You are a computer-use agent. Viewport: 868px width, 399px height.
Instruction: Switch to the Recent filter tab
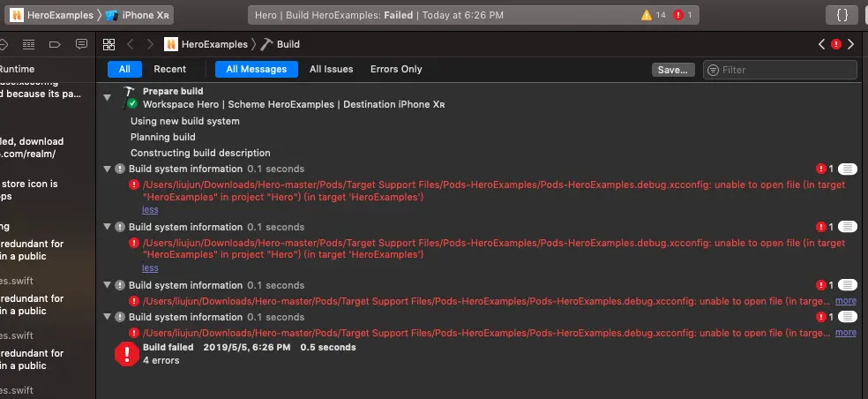coord(170,69)
